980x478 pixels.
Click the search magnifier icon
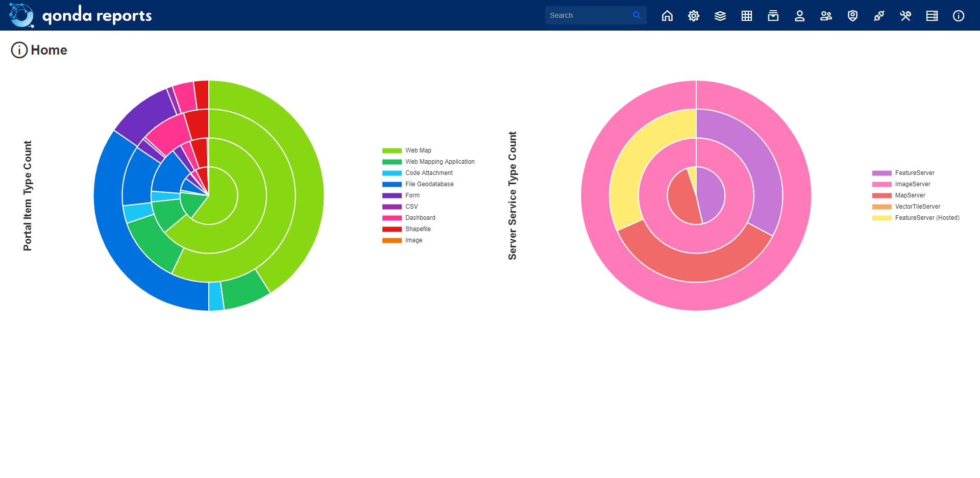[637, 15]
